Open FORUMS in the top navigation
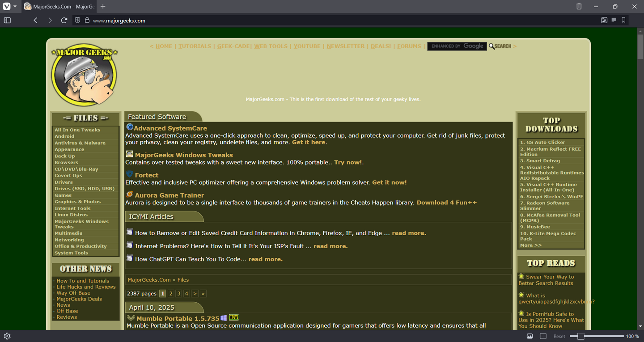This screenshot has width=644, height=342. [409, 46]
